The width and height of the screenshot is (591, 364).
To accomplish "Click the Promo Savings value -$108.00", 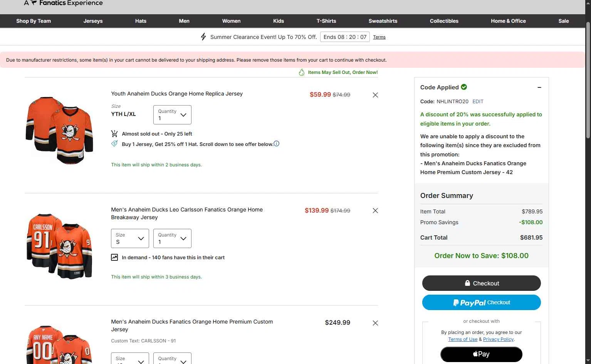I will 531,222.
